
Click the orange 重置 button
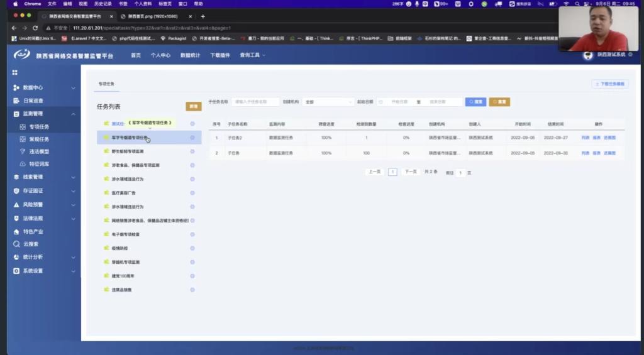[x=499, y=102]
